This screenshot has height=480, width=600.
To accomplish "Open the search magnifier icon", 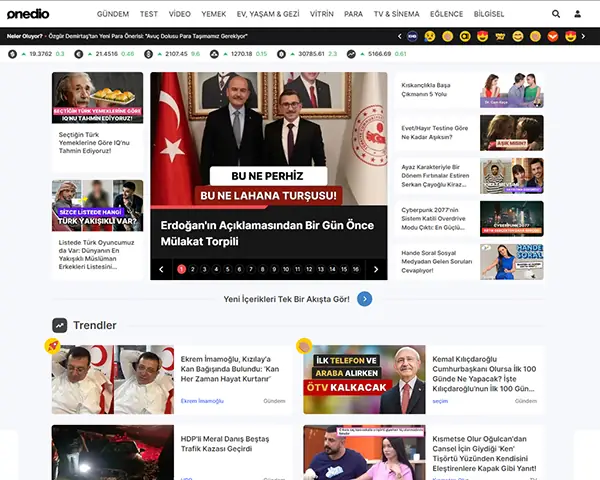I will click(x=556, y=14).
